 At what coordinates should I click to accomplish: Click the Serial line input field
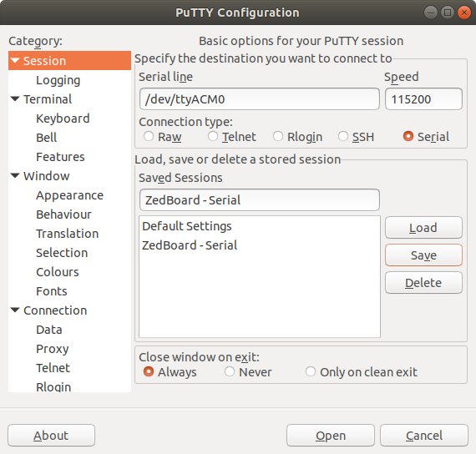260,99
